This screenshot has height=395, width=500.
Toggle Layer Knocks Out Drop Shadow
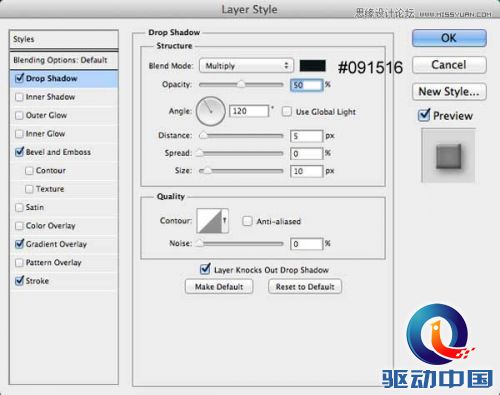pos(205,269)
